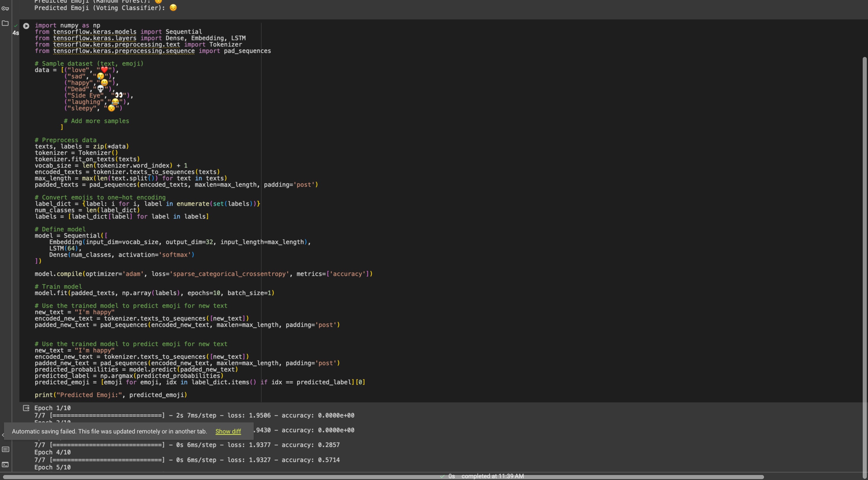Click the output redirect icon beside Epoch 1/10
This screenshot has width=868, height=480.
click(x=26, y=408)
